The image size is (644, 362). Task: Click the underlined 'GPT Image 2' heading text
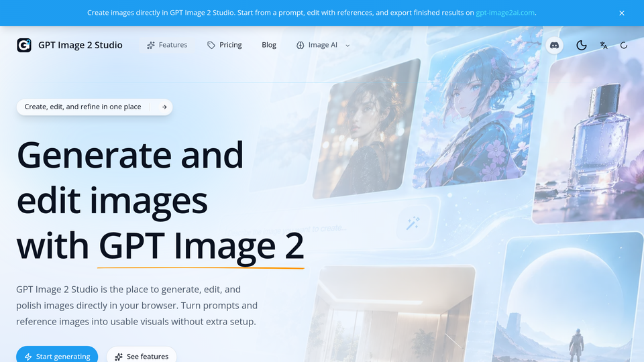coord(201,246)
